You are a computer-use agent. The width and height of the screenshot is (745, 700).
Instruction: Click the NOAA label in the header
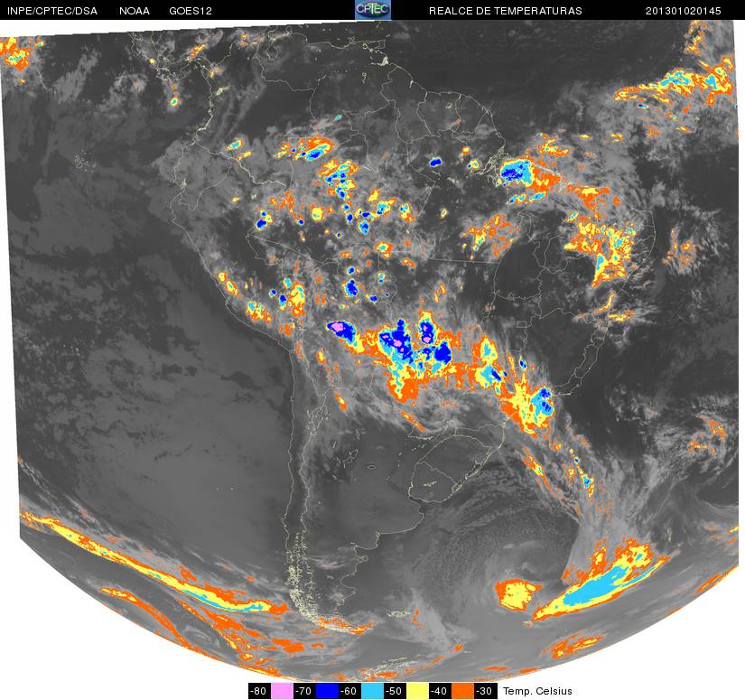click(x=135, y=11)
